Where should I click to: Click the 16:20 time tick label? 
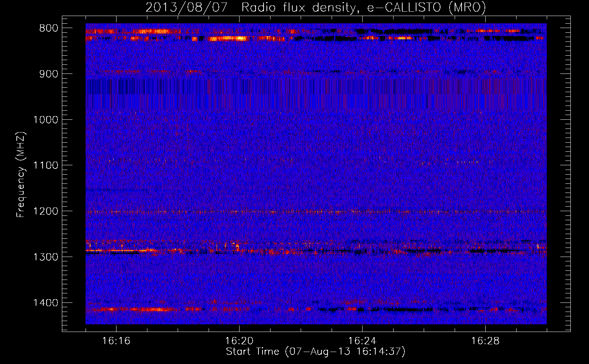239,341
